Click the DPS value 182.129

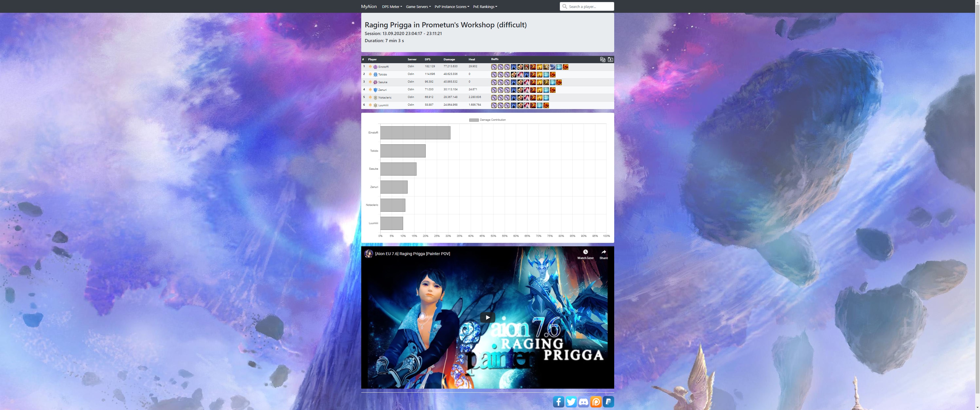(x=430, y=67)
